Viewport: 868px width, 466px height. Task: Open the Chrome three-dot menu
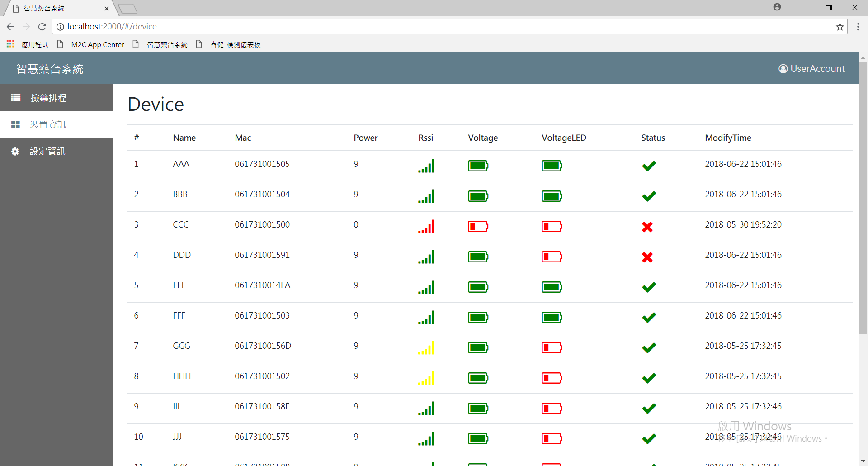click(858, 27)
